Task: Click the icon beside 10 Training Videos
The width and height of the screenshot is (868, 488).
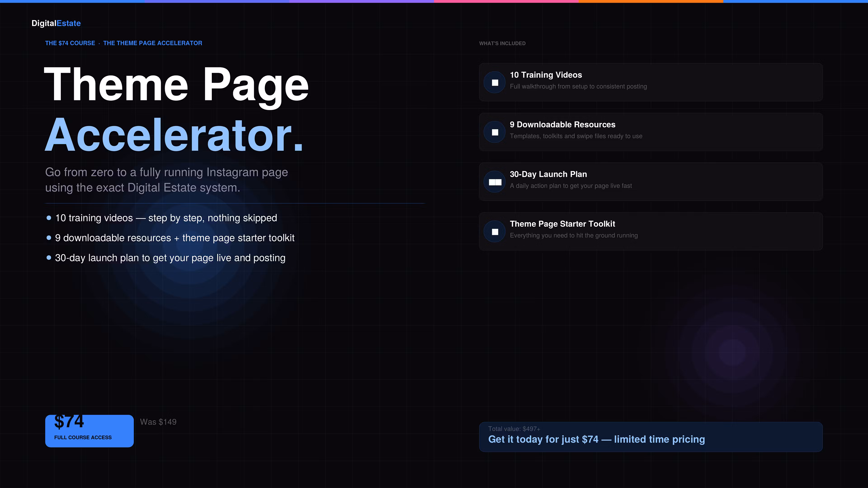Action: (x=495, y=82)
